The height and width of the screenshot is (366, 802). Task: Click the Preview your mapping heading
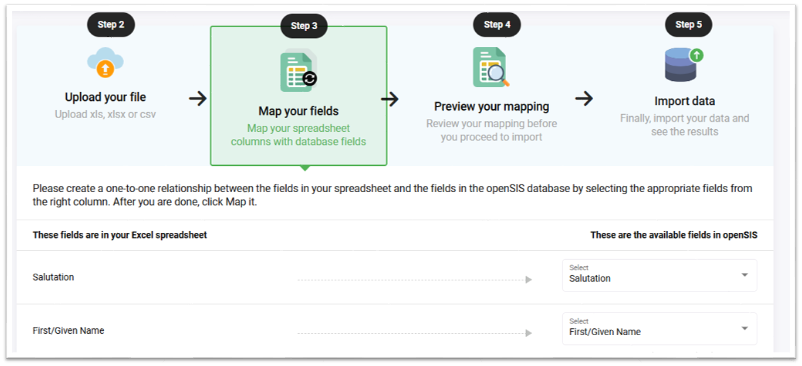point(492,106)
